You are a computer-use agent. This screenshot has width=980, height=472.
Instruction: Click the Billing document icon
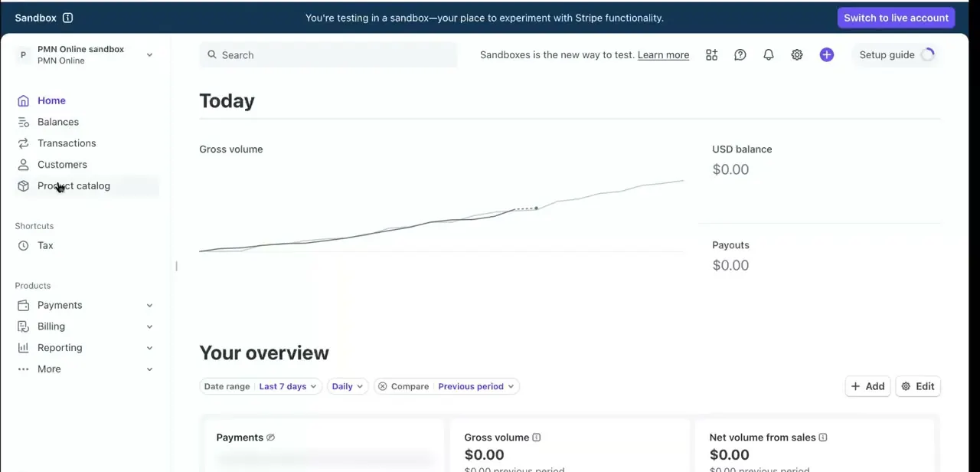23,326
